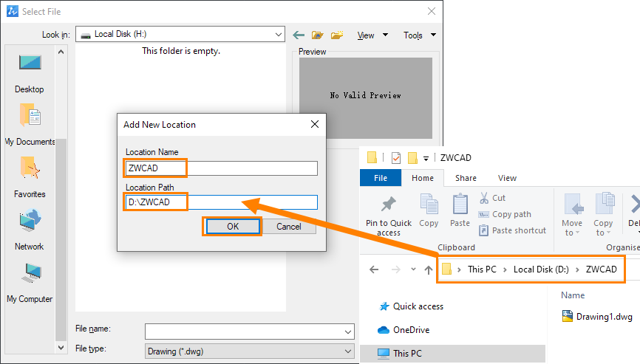
Task: Open the View menu in Select File
Action: (x=372, y=35)
